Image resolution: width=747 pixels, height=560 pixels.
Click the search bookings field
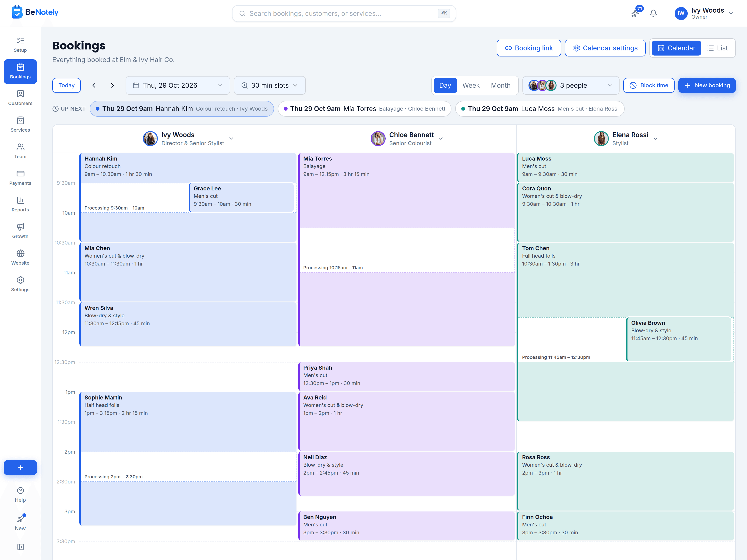[344, 14]
